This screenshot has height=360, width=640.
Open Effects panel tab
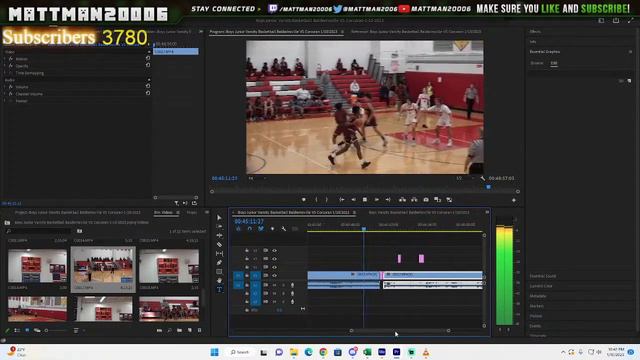535,31
